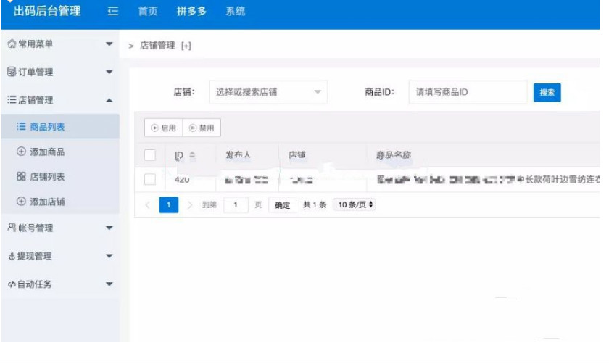Click the sidebar collapse hamburger icon
Screen dimensions: 609x364
point(112,12)
